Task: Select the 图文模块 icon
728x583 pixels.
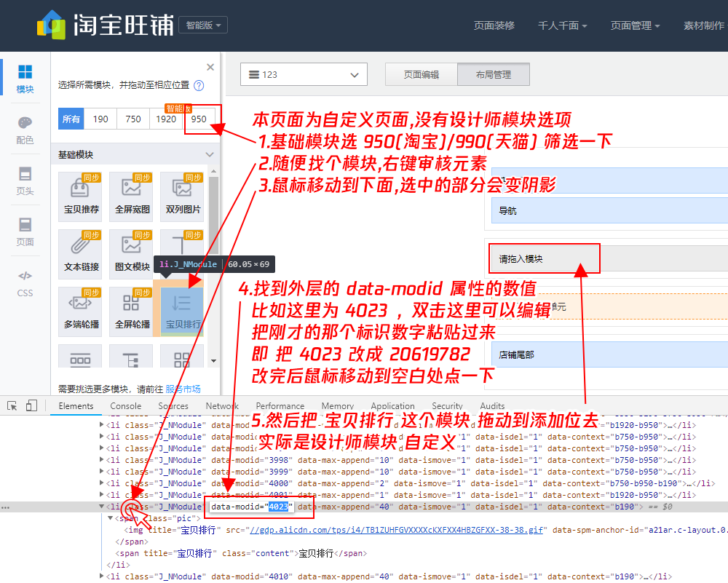Action: coord(130,248)
